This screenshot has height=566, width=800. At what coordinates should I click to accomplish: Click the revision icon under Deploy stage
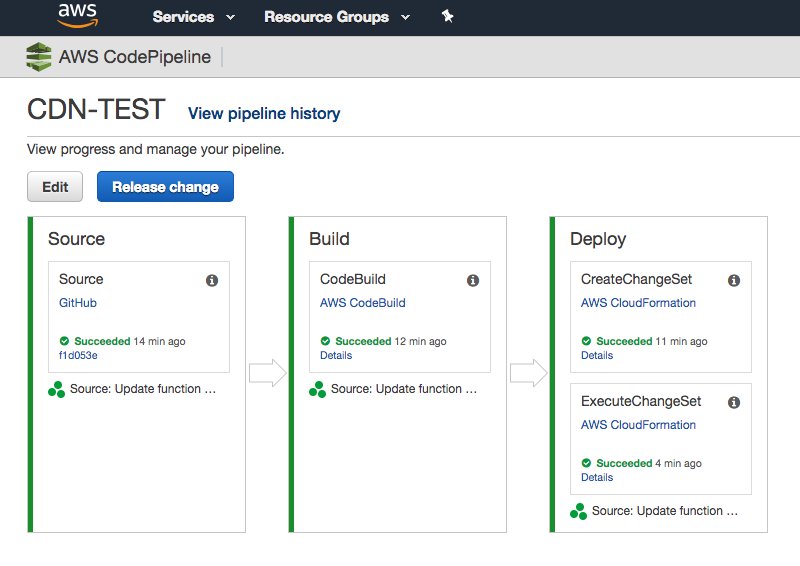[x=579, y=511]
